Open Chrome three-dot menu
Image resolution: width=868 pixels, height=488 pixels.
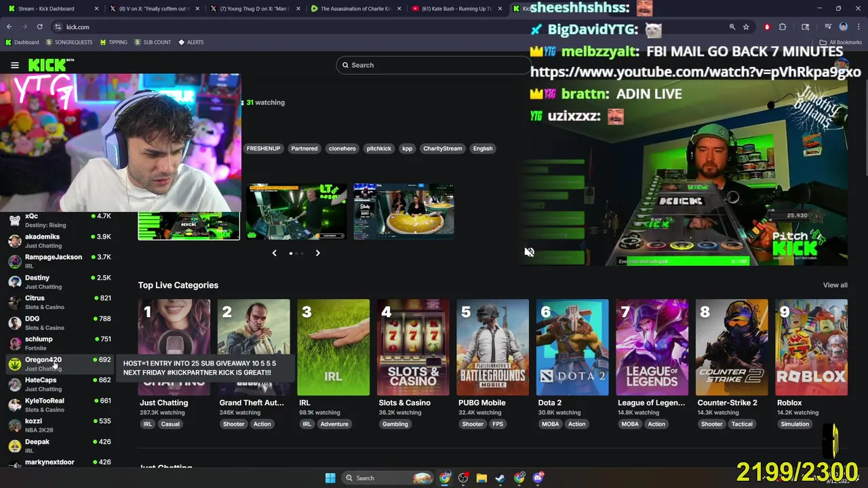point(859,26)
